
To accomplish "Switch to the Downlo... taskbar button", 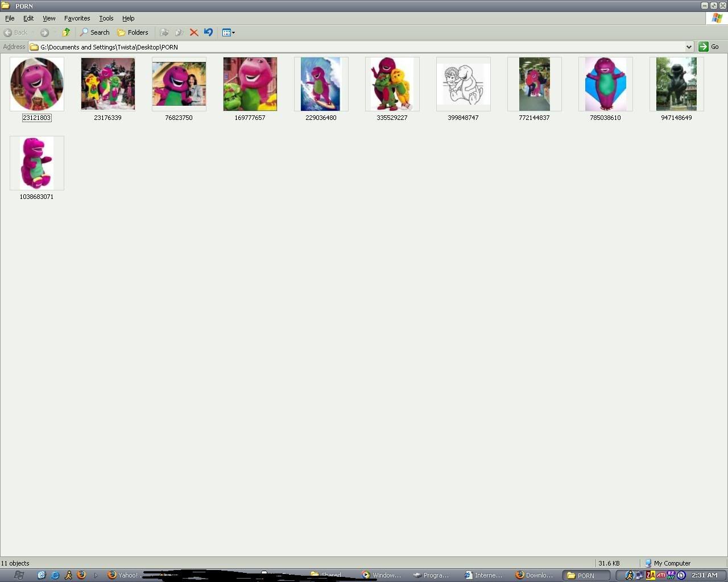I will 534,575.
